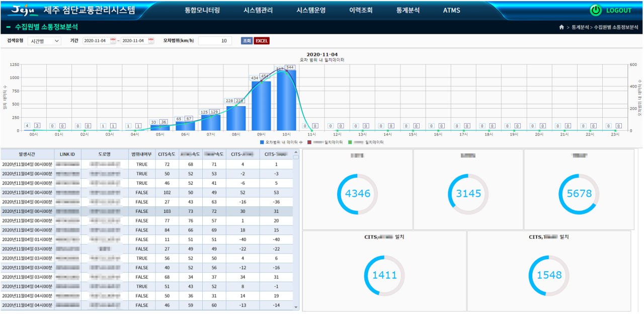
Task: Click the 10시 bar in chart
Action: click(x=286, y=100)
